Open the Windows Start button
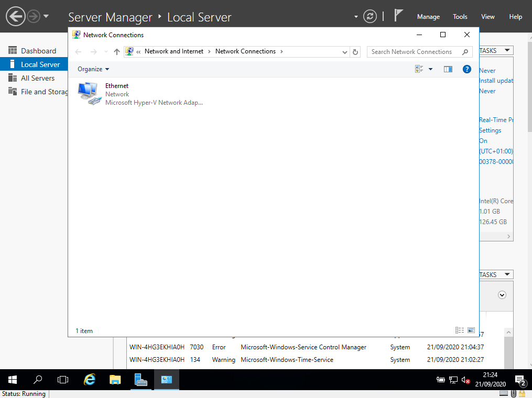The width and height of the screenshot is (532, 398). (x=13, y=380)
